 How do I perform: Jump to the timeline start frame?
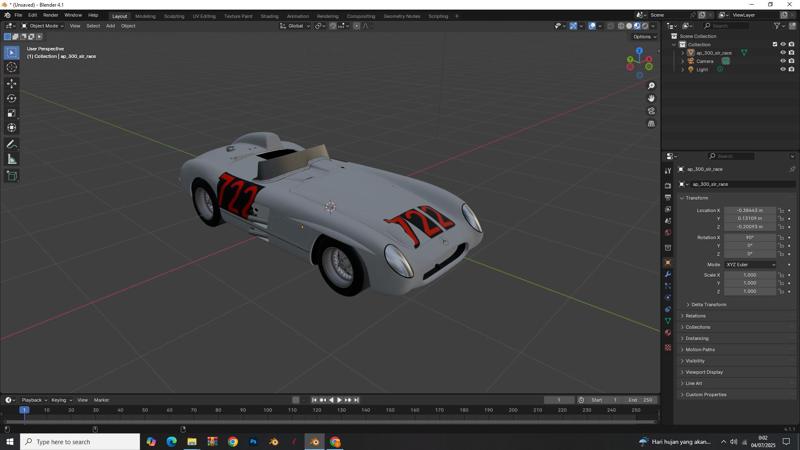(314, 400)
